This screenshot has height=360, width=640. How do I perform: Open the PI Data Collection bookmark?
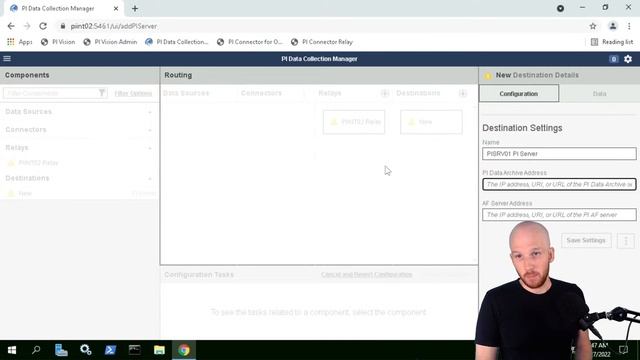pyautogui.click(x=177, y=42)
